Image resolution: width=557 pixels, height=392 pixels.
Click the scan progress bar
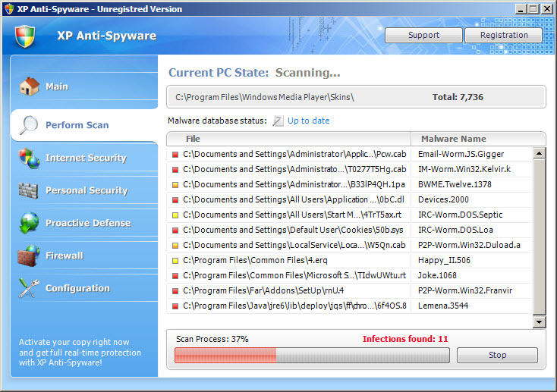[x=312, y=356]
